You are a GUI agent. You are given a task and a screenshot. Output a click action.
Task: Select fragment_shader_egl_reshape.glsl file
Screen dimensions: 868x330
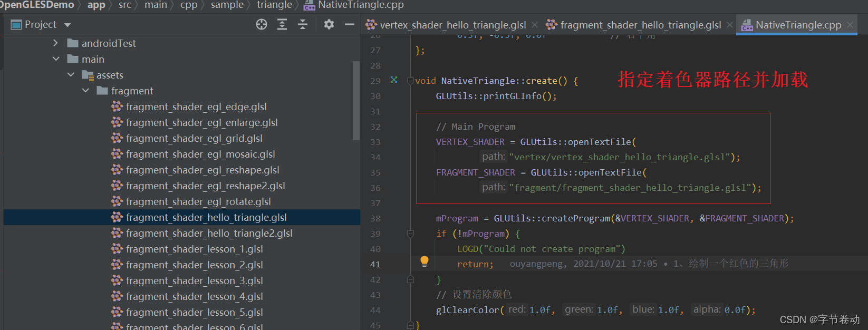202,170
